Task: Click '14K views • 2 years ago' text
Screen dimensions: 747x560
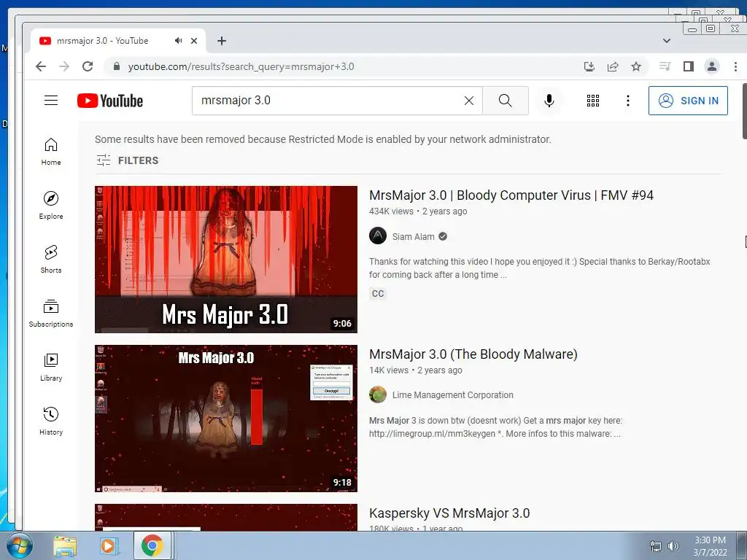Action: 415,370
